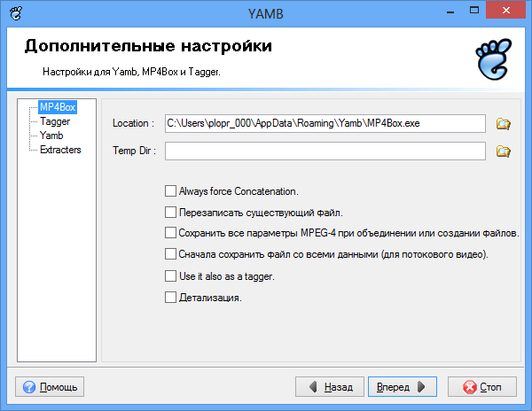Click the large blue foot logo
This screenshot has height=411, width=532.
[493, 59]
